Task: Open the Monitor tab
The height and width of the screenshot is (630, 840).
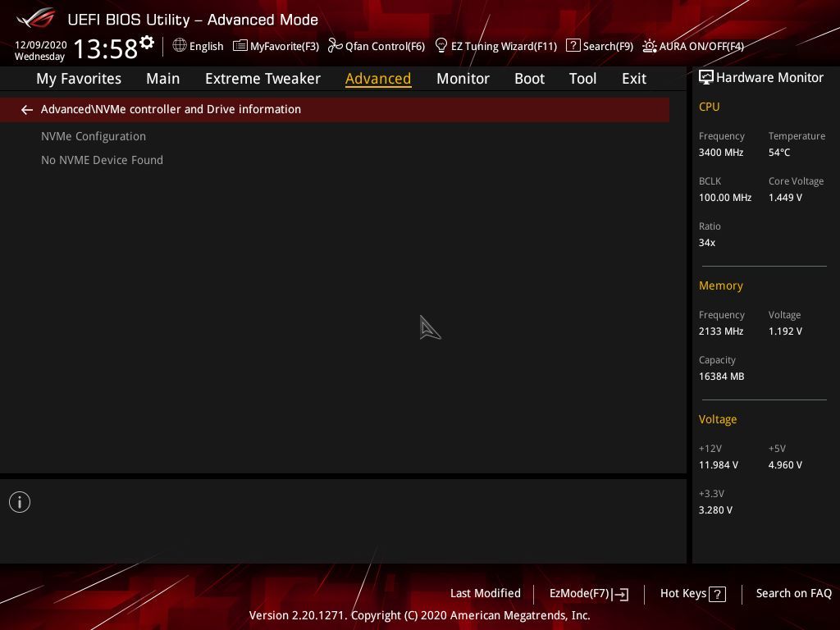Action: click(x=463, y=79)
